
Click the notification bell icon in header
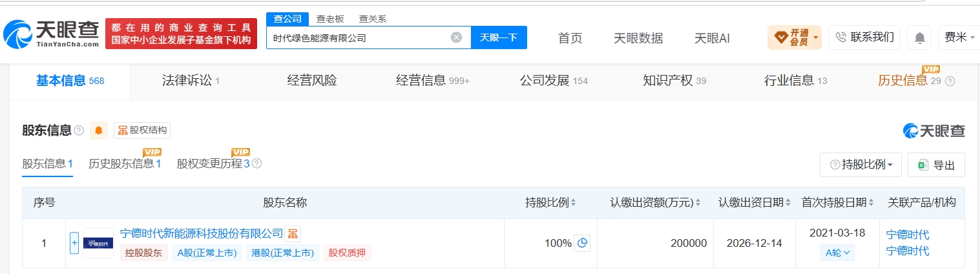point(919,37)
